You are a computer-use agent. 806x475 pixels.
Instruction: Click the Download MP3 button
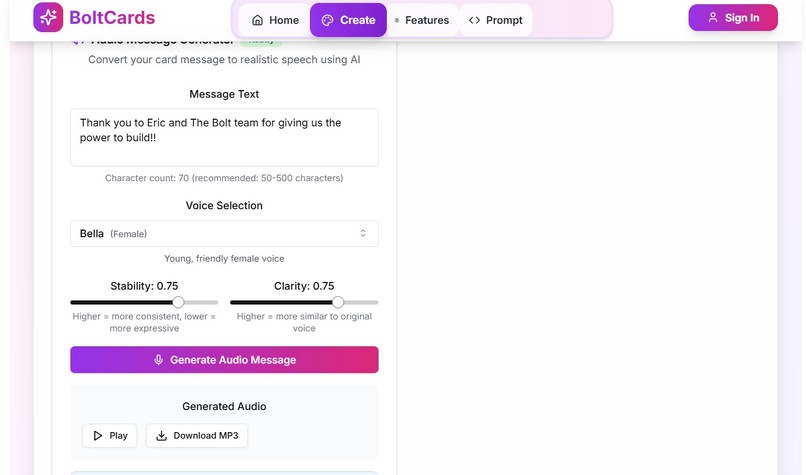(x=197, y=435)
